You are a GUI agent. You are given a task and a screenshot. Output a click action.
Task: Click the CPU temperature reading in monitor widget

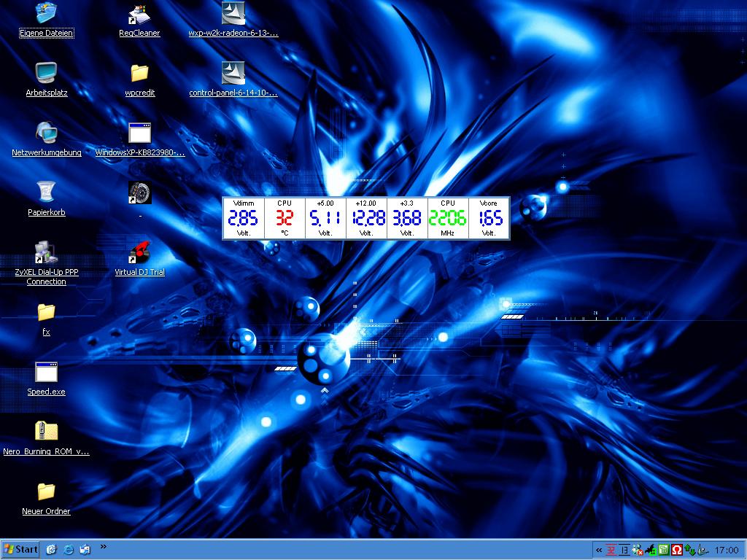pyautogui.click(x=285, y=218)
